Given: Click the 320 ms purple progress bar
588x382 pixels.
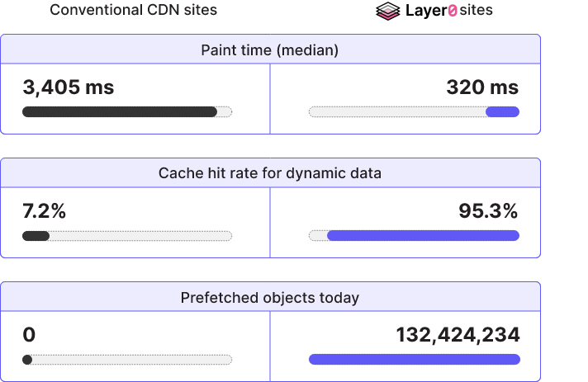Looking at the screenshot, I should (502, 111).
